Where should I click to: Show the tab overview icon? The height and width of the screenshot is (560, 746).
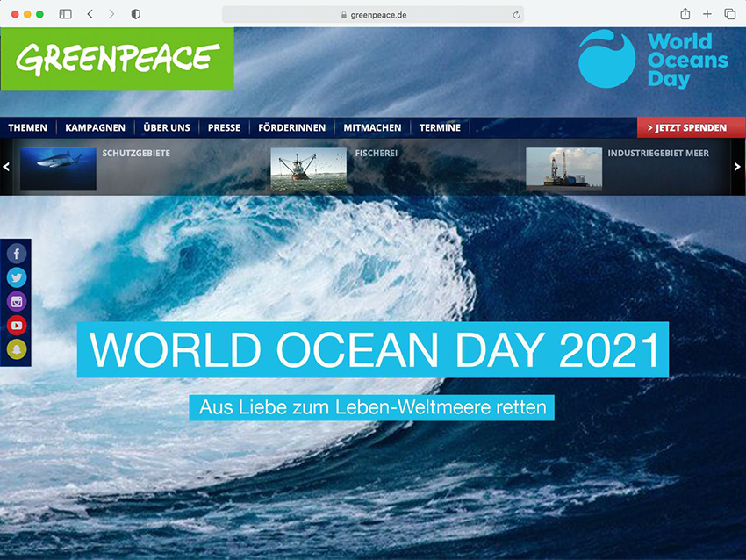729,14
